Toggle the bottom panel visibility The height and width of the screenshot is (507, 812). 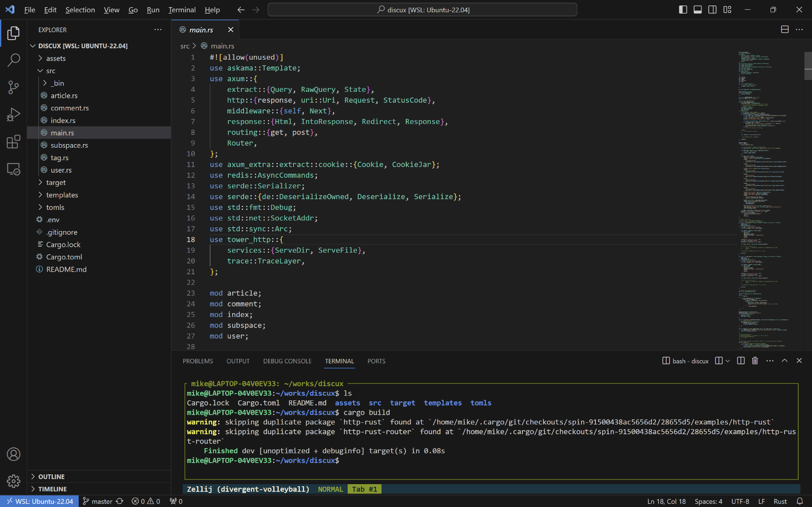tap(698, 10)
